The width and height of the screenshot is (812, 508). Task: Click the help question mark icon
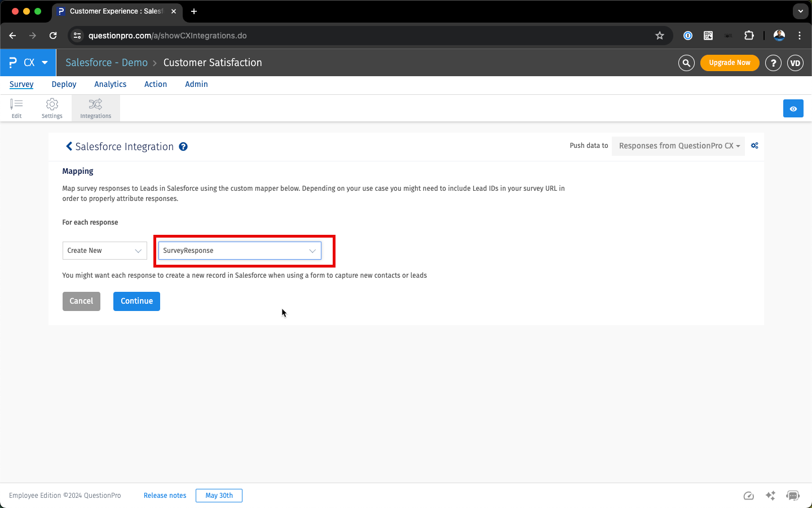[x=773, y=63]
